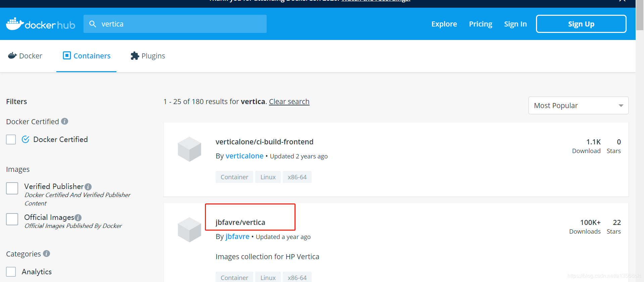Click the '100K+' downloads count
644x282 pixels.
(590, 223)
